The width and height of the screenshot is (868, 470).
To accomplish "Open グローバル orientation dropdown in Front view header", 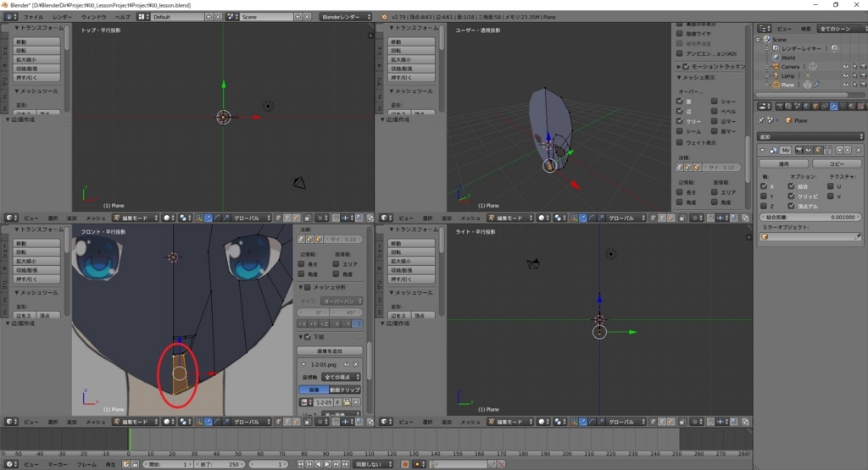I will pos(251,422).
